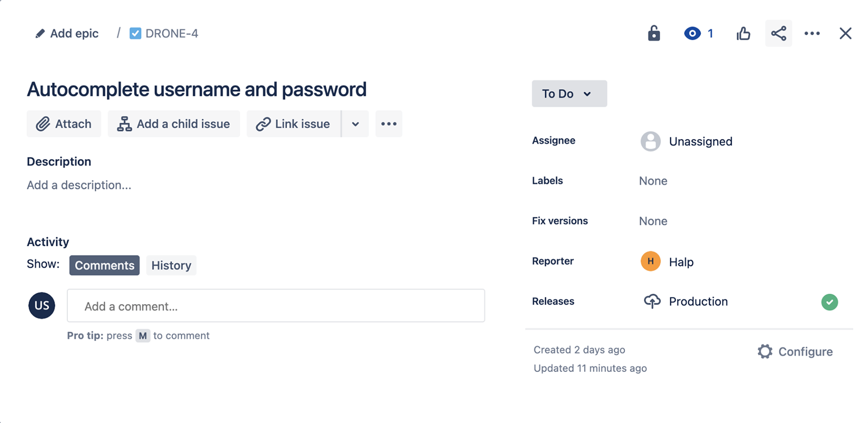Click the Attach paperclip icon

pos(44,123)
